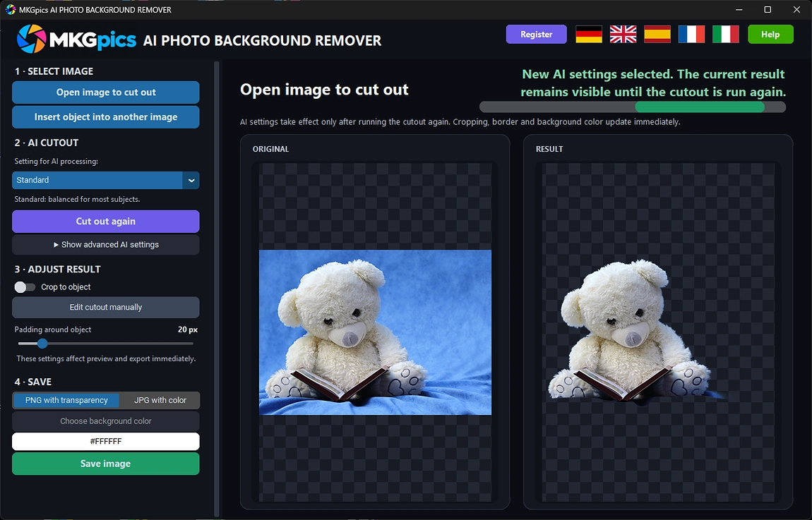Click 'AI PHOTO BACKGROUND REMOVER' header title

[262, 40]
